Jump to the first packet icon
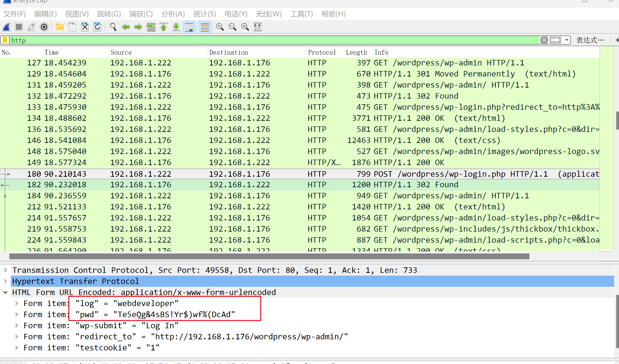619x364 pixels. click(164, 27)
